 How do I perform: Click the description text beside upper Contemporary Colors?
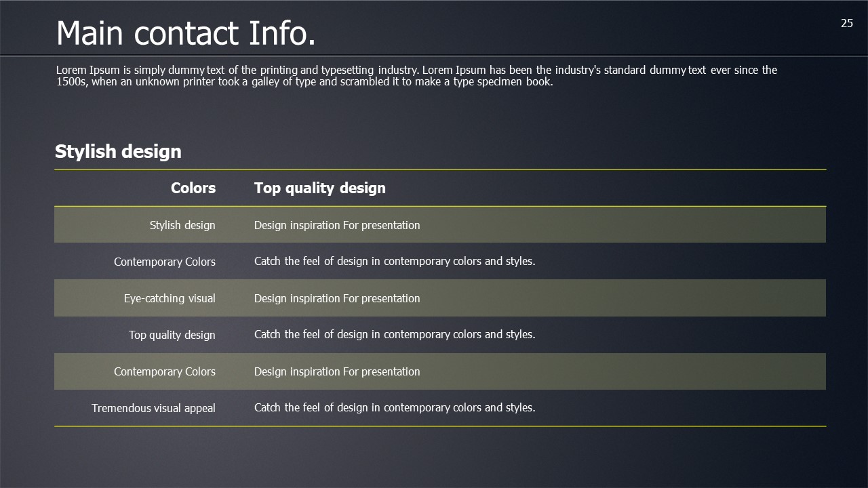point(395,261)
